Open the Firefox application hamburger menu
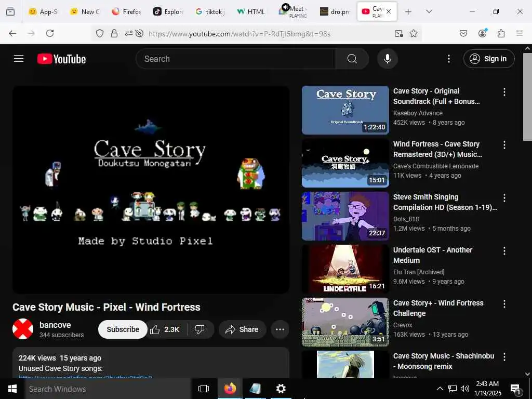The width and height of the screenshot is (532, 399). tap(519, 33)
